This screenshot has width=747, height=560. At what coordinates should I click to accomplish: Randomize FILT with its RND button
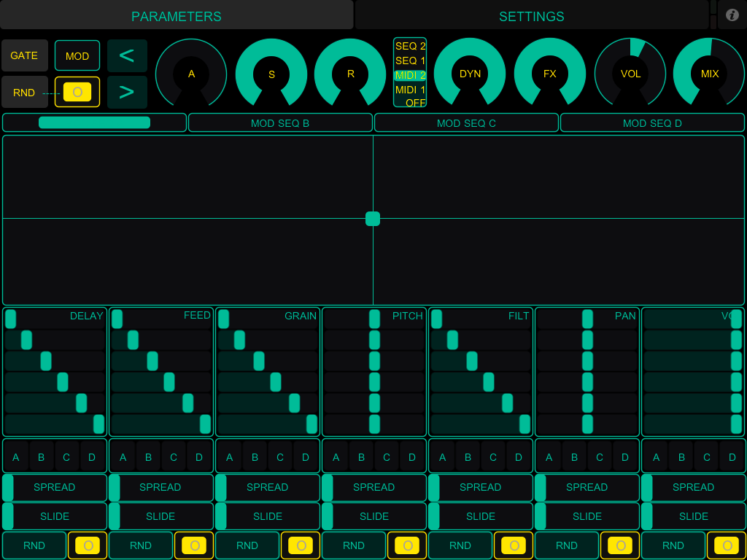pos(460,545)
